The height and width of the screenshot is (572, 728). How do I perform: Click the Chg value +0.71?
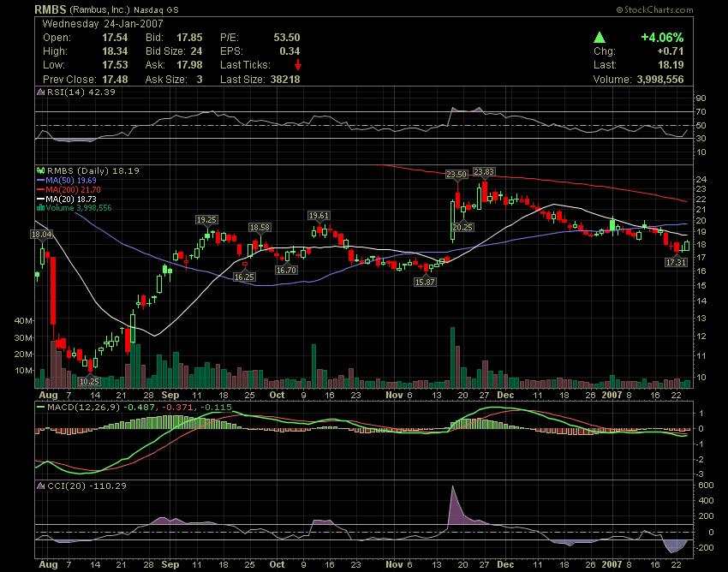671,51
